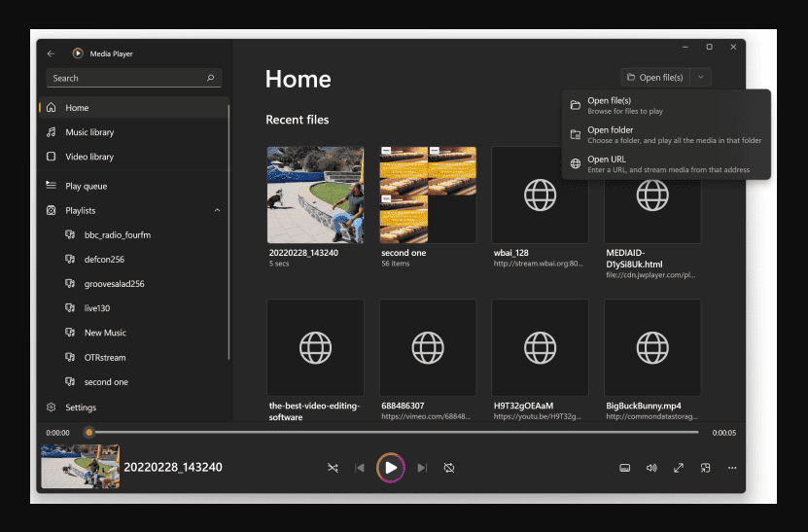808x532 pixels.
Task: Collapse the Open file(s) dropdown arrow
Action: (700, 78)
